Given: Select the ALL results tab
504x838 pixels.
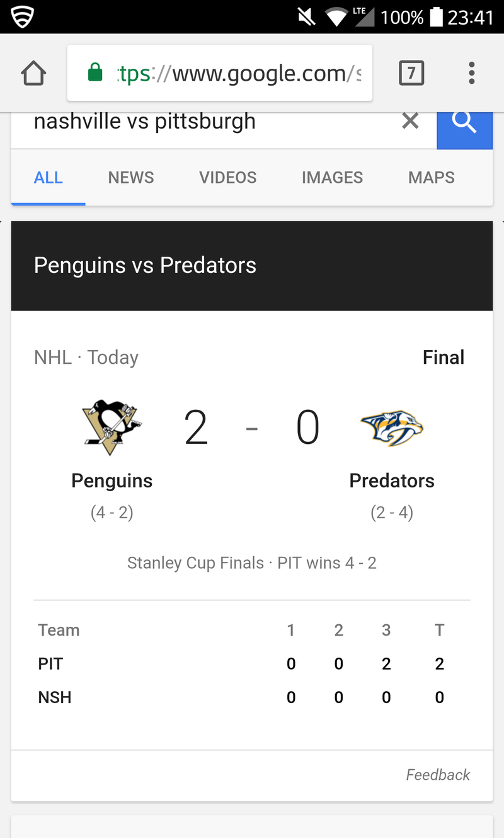Looking at the screenshot, I should pyautogui.click(x=49, y=178).
